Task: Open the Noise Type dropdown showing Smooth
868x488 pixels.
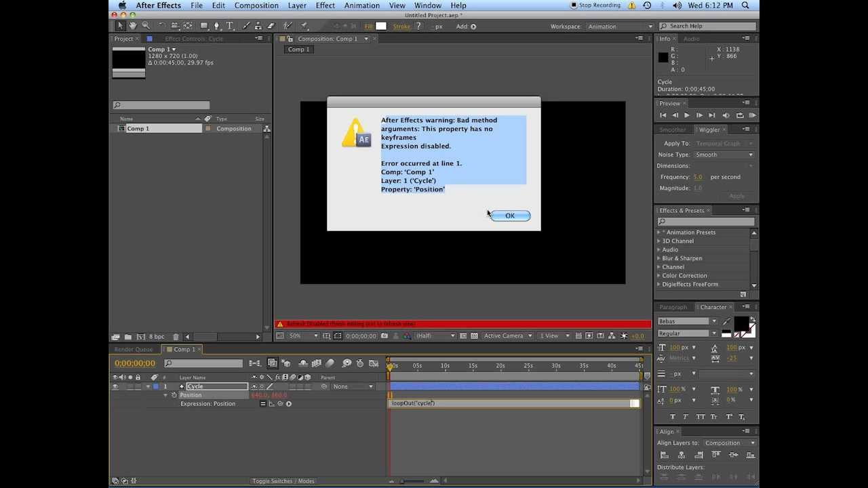Action: tap(724, 155)
